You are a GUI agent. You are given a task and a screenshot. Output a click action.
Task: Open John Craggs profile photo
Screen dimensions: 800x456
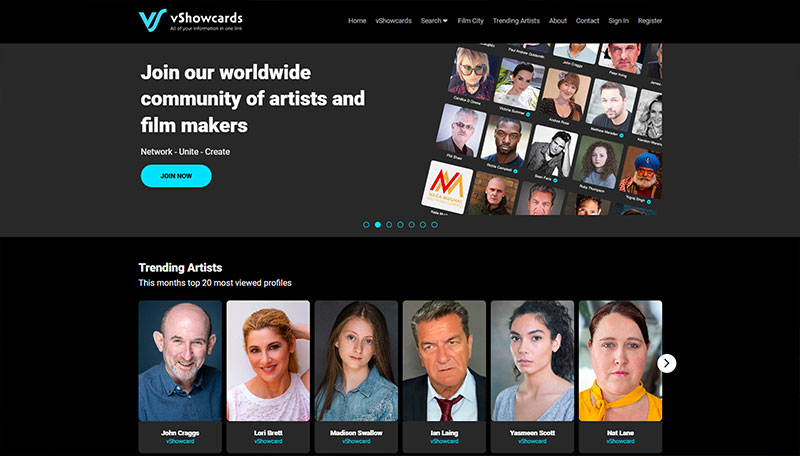[180, 361]
